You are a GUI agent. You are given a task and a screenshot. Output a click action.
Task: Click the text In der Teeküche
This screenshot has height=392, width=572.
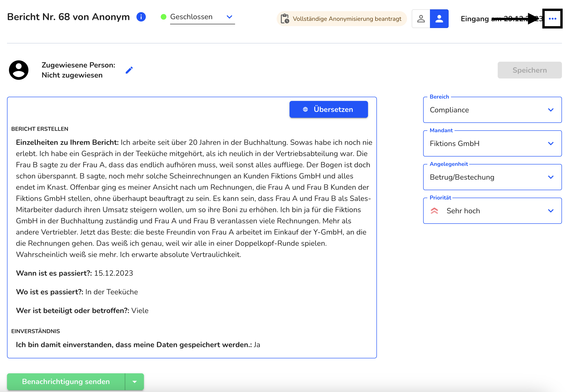coord(111,292)
